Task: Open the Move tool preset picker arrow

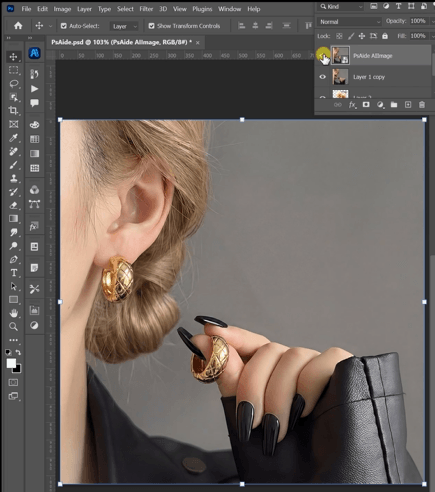Action: tap(50, 26)
